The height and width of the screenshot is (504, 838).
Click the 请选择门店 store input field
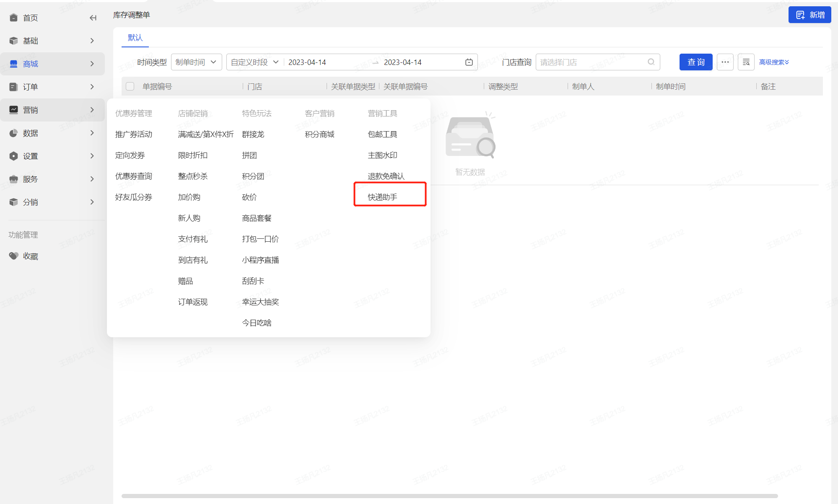[x=598, y=62]
